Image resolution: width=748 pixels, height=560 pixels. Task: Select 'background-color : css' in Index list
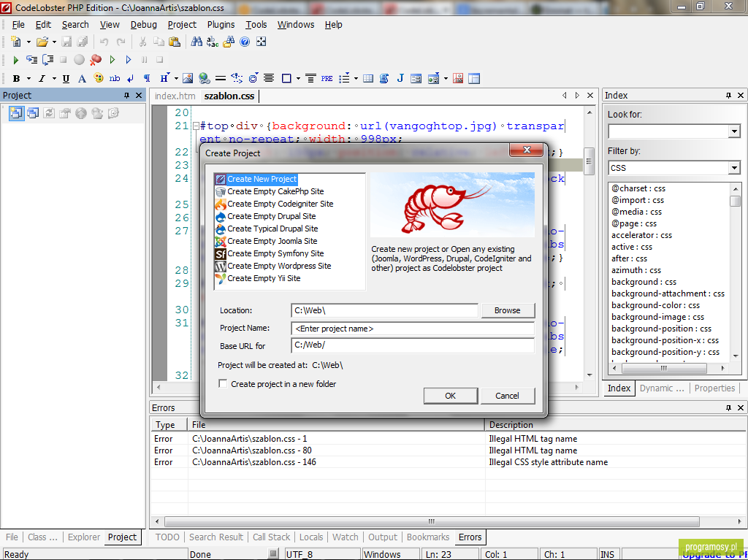coord(655,305)
